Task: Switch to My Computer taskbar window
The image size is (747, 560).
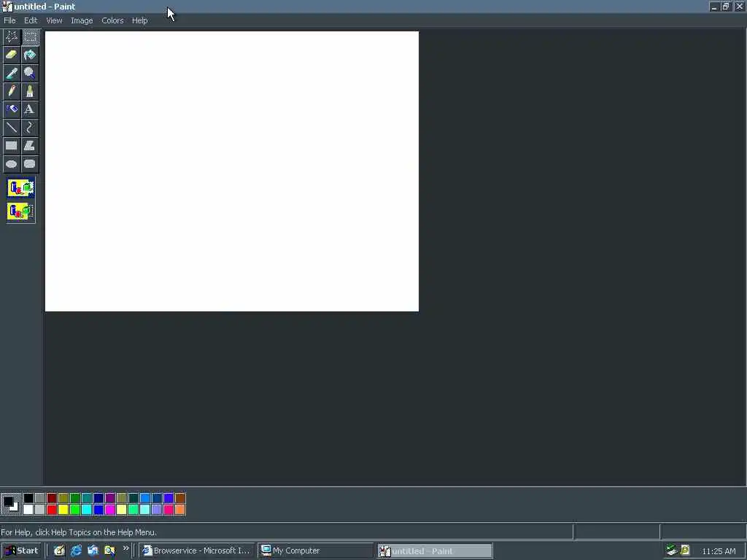Action: coord(315,551)
